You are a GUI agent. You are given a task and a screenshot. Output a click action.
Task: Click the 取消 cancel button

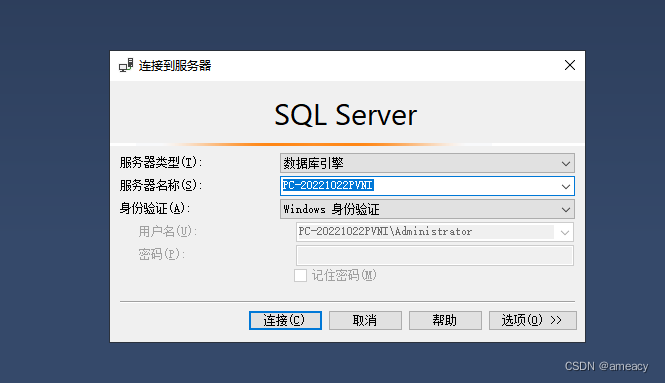click(x=365, y=320)
